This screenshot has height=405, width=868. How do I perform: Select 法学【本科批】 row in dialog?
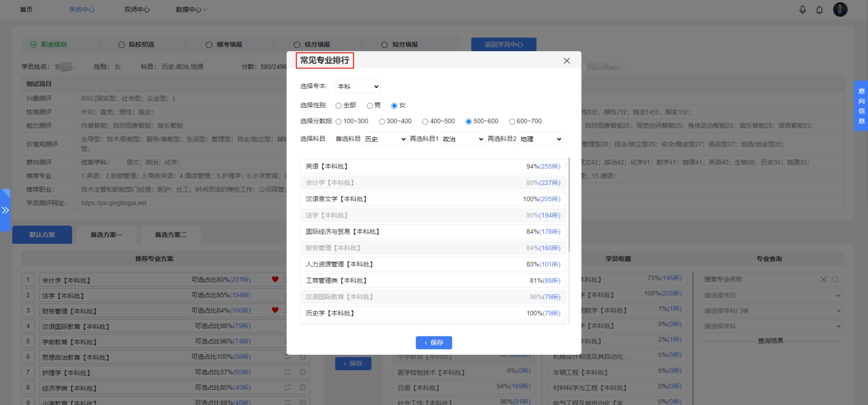(433, 215)
